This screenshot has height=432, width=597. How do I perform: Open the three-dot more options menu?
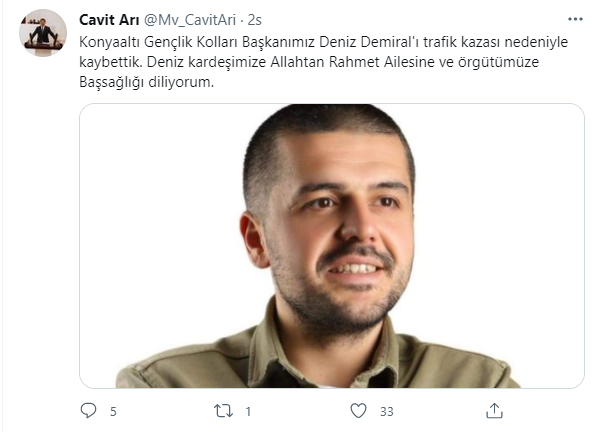coord(575,19)
